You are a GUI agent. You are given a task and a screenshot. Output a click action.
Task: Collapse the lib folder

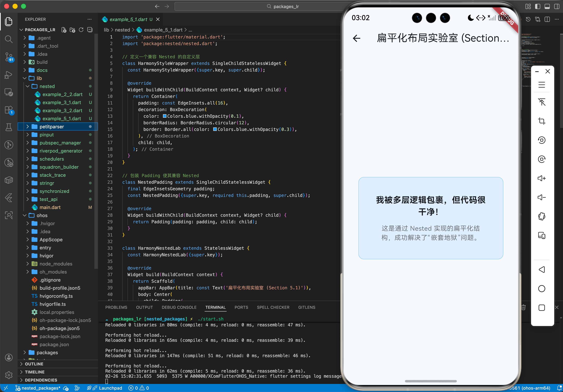[x=58, y=78]
